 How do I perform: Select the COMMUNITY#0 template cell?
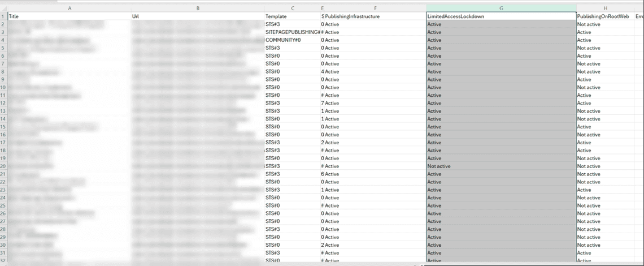293,40
